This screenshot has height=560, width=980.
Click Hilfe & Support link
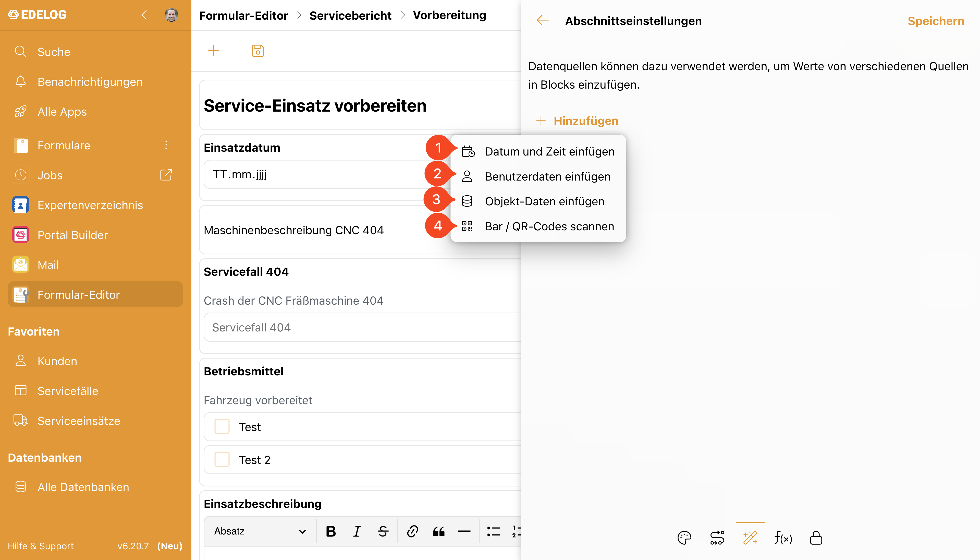[x=41, y=546]
